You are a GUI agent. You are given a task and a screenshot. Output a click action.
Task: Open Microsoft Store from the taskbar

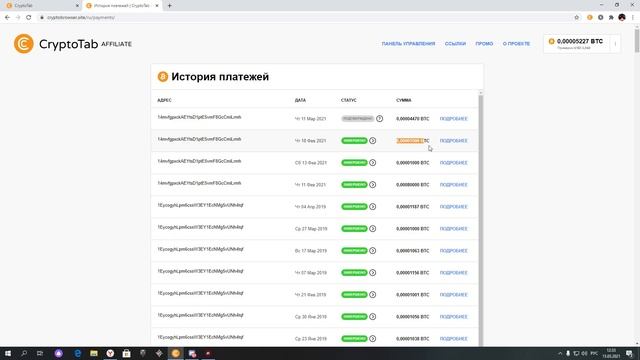[x=127, y=353]
